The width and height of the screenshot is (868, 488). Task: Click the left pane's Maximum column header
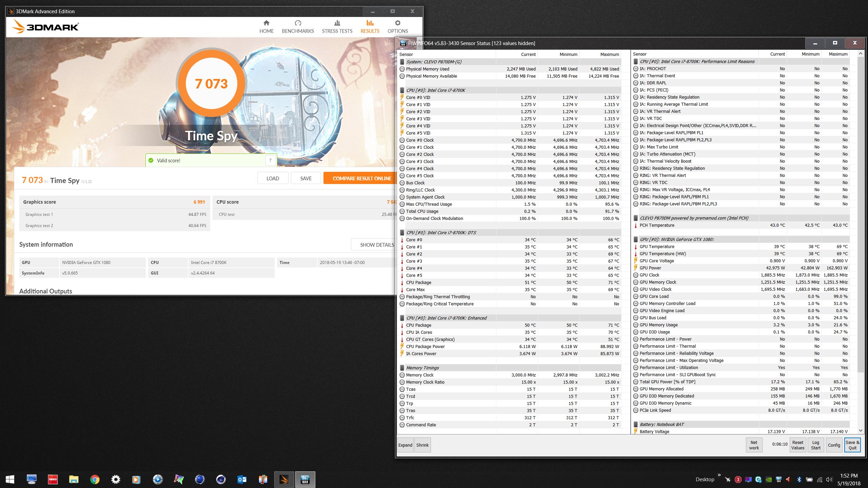coord(600,54)
